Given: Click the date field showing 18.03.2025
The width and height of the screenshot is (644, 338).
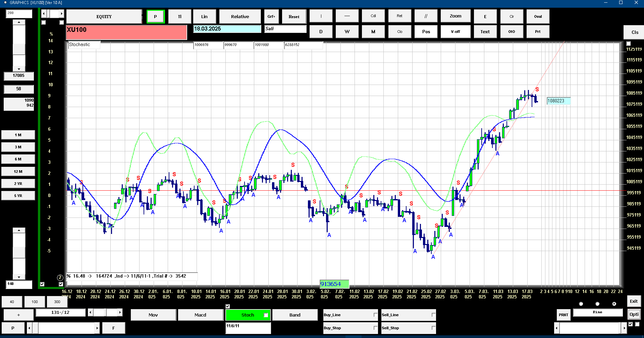Looking at the screenshot, I should 227,29.
